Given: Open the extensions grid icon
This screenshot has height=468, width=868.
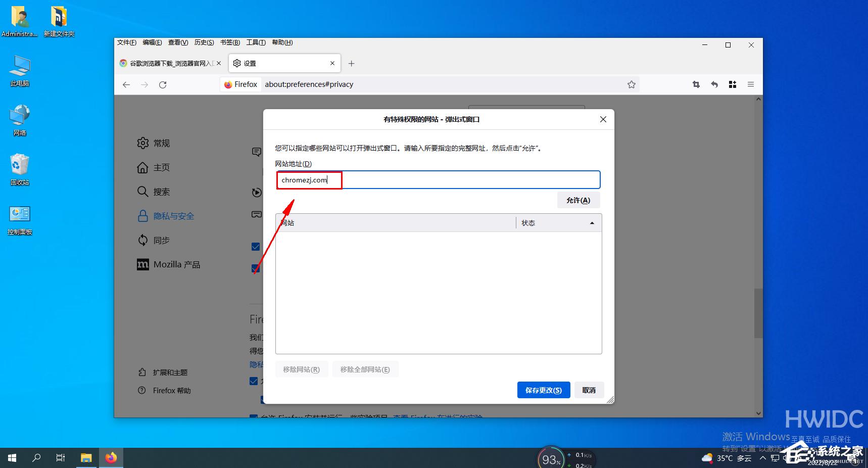Looking at the screenshot, I should 733,84.
